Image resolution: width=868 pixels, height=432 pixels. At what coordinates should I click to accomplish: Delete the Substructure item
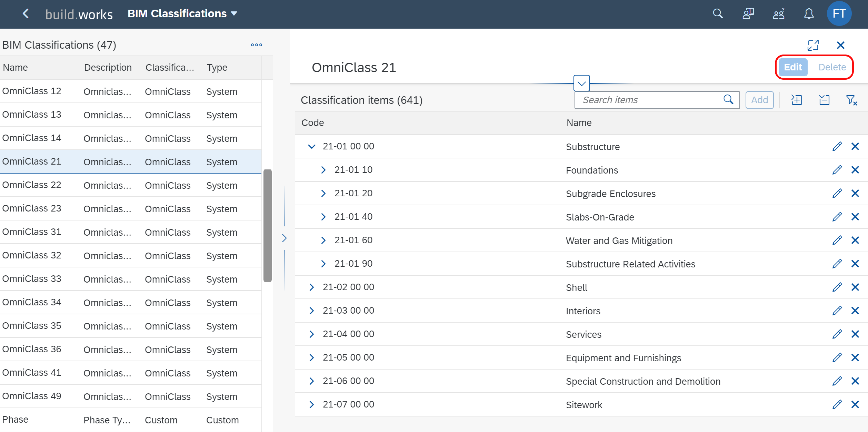click(x=855, y=146)
